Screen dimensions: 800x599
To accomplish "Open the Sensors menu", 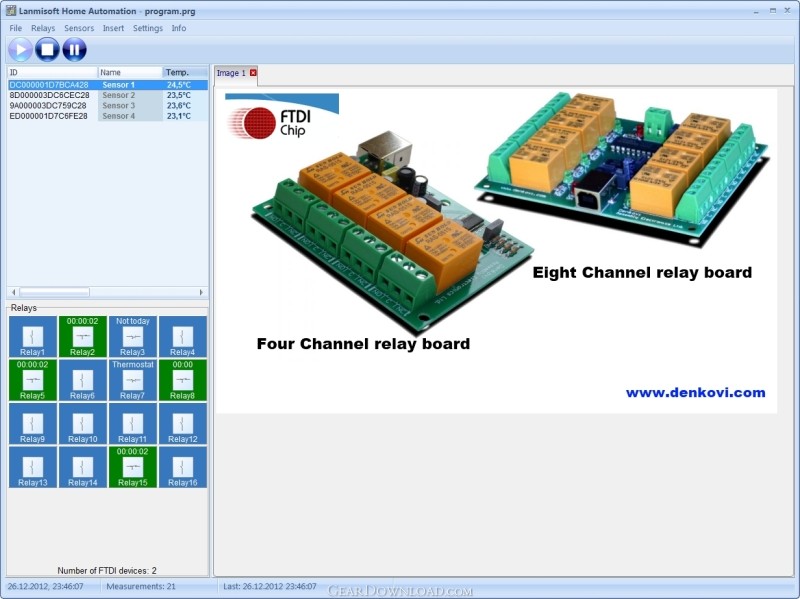I will [79, 28].
